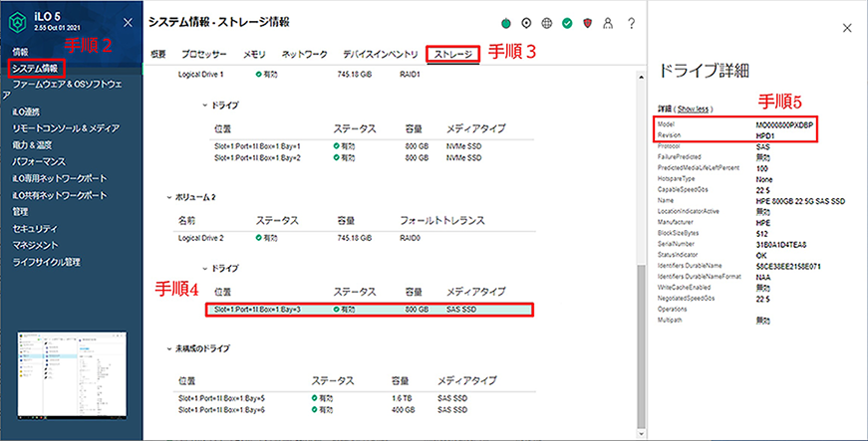
Task: Close the navigation sidebar with X
Action: click(x=128, y=23)
